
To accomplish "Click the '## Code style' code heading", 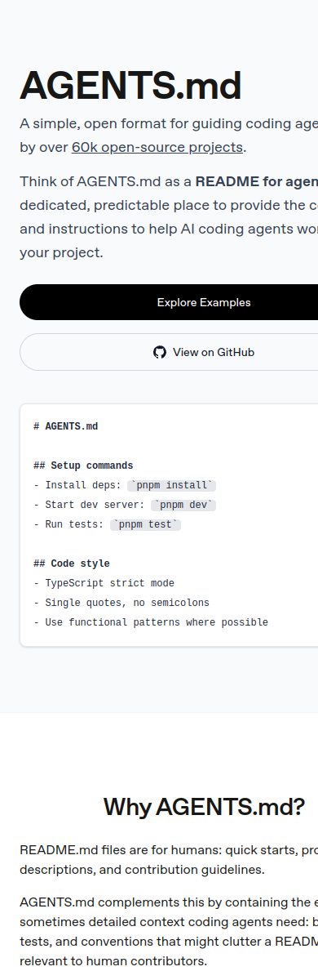I will (72, 563).
